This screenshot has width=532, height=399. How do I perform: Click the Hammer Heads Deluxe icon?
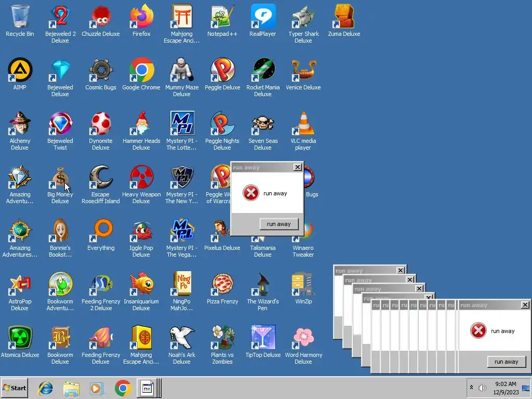pos(141,124)
